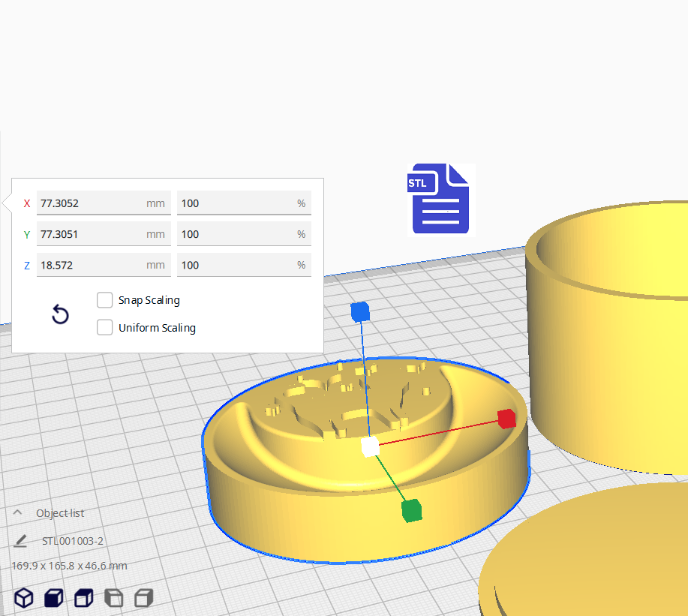Click the green Y-axis scale handle
The width and height of the screenshot is (688, 616).
(411, 511)
